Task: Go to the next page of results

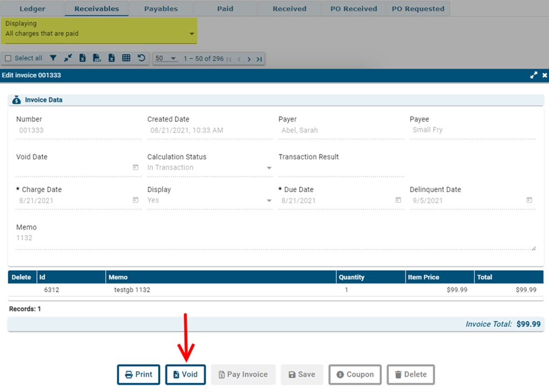Action: coord(249,59)
